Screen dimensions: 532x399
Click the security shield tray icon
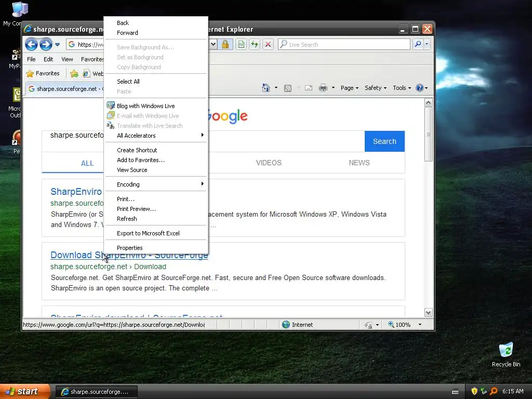point(474,391)
